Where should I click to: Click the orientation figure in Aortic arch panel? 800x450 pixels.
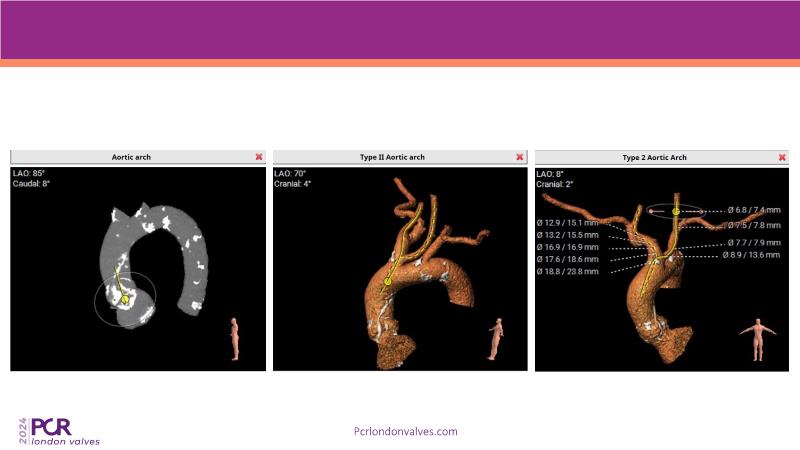click(x=236, y=336)
